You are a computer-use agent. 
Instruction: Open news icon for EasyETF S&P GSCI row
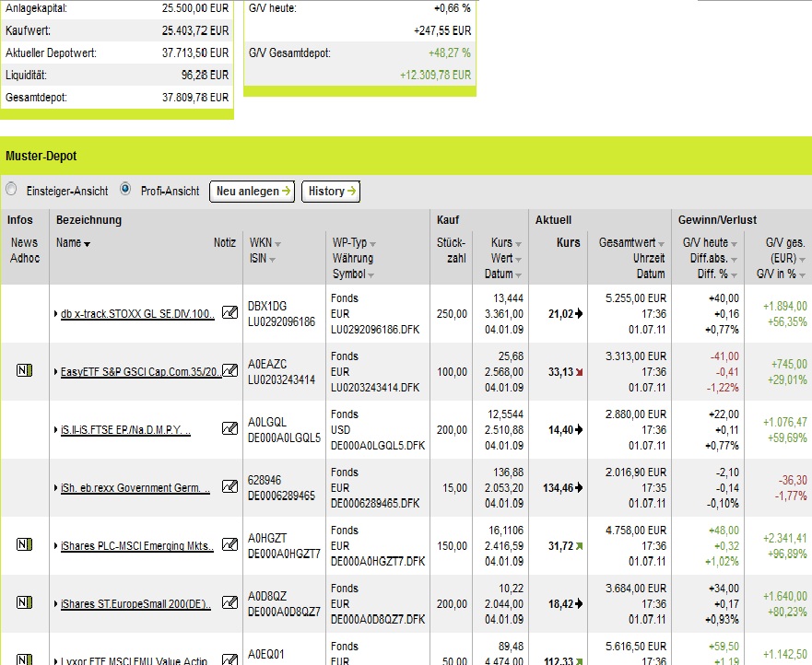tap(24, 370)
